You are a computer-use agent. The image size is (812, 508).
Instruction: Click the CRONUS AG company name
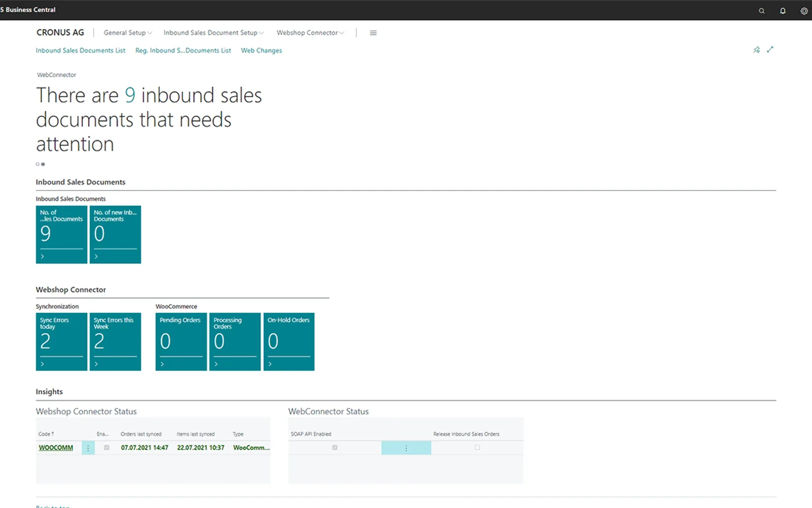pos(60,33)
